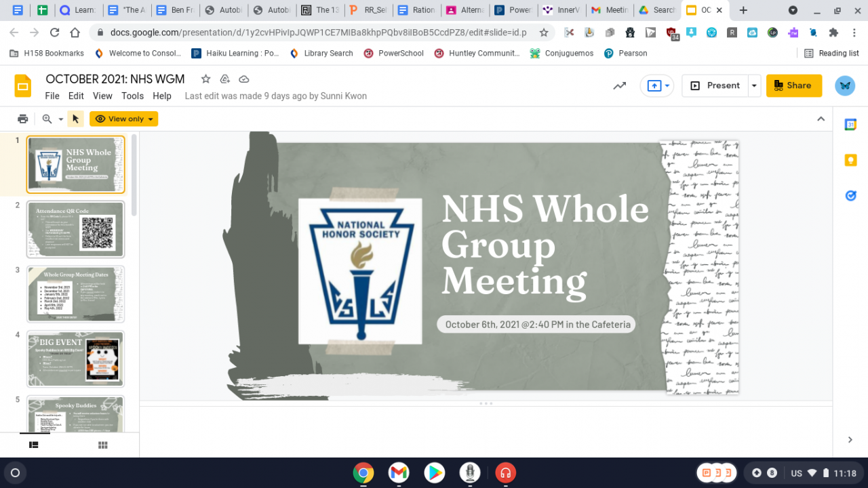Choose the Select arrow cursor tool
This screenshot has height=488, width=868.
click(x=75, y=119)
